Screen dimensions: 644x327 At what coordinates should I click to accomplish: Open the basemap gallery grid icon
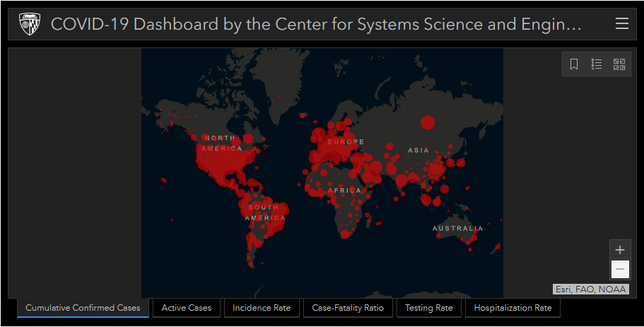pos(619,64)
